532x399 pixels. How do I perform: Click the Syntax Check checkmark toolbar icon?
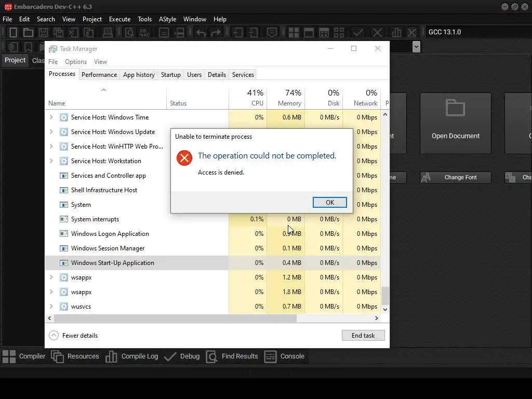pos(357,32)
